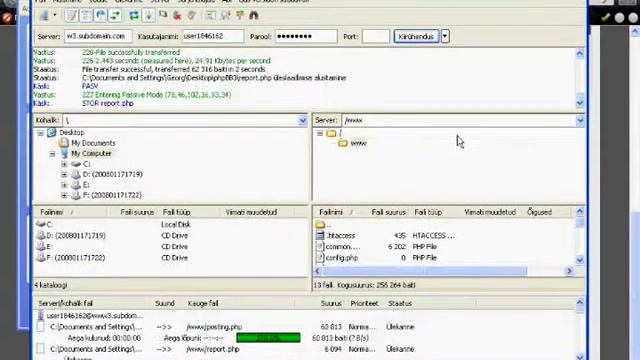The width and height of the screenshot is (640, 360).
Task: Collapse the My Computer tree node
Action: click(x=52, y=154)
